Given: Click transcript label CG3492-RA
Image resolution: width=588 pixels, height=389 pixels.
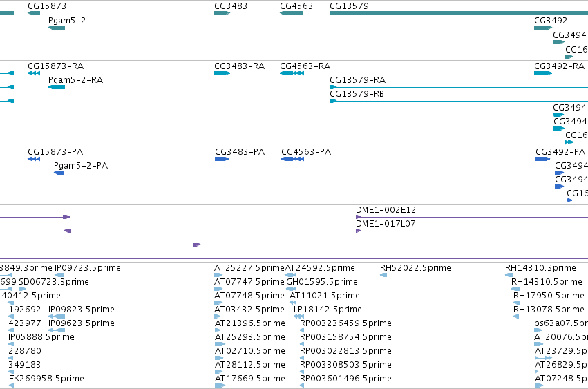Looking at the screenshot, I should pyautogui.click(x=559, y=66).
